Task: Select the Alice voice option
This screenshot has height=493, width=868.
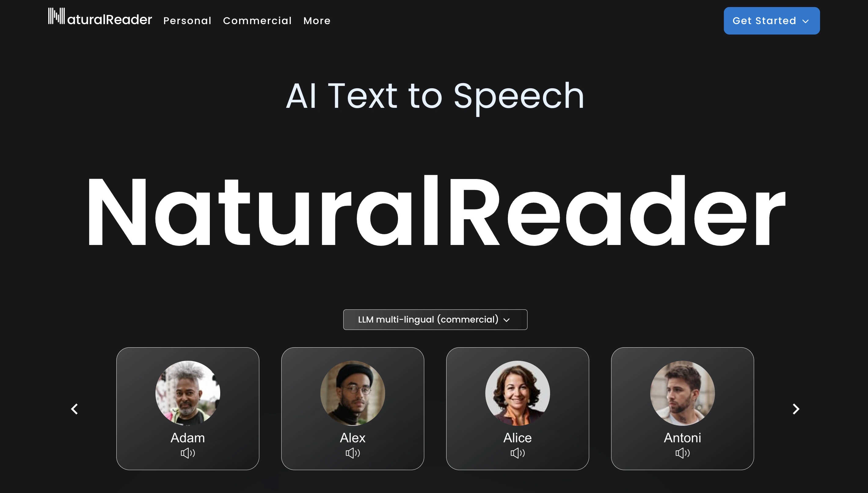Action: pos(517,409)
